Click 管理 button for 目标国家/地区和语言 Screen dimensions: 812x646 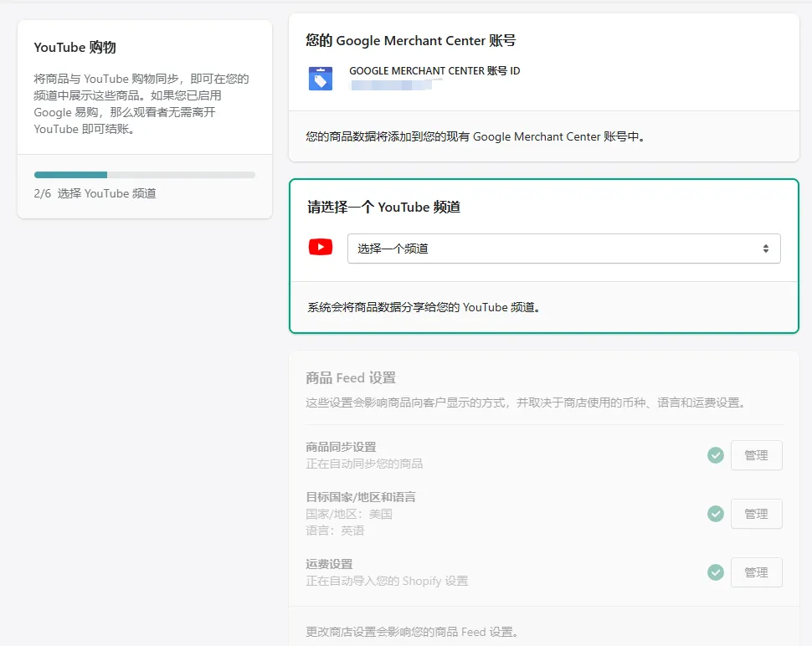(x=756, y=514)
